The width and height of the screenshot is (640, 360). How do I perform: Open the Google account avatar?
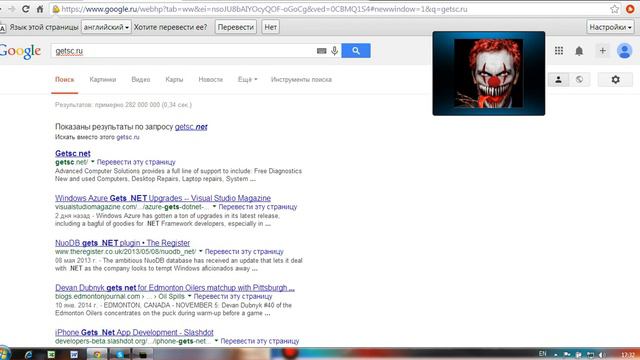(624, 51)
